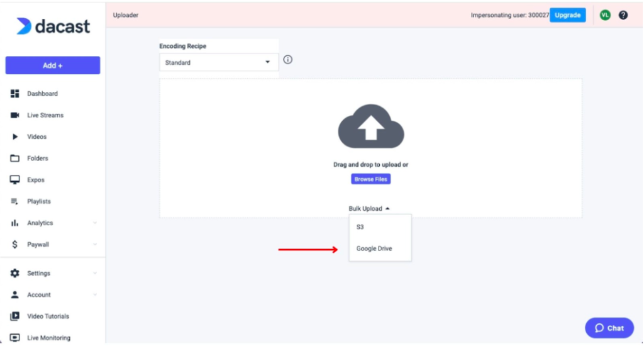This screenshot has height=346, width=644.
Task: Click the Expos monitor icon
Action: (15, 180)
